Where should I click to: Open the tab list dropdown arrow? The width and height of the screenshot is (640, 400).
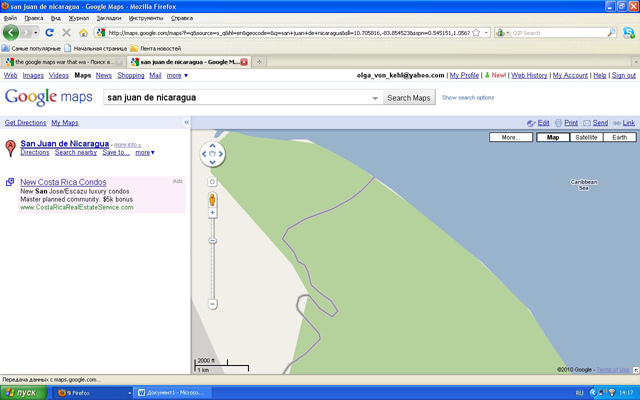(x=636, y=62)
